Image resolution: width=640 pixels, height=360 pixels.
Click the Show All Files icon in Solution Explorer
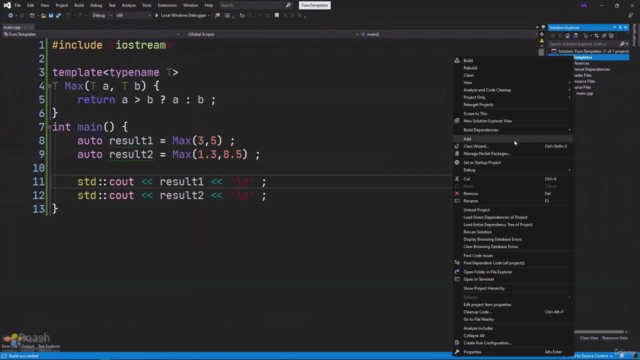click(611, 36)
